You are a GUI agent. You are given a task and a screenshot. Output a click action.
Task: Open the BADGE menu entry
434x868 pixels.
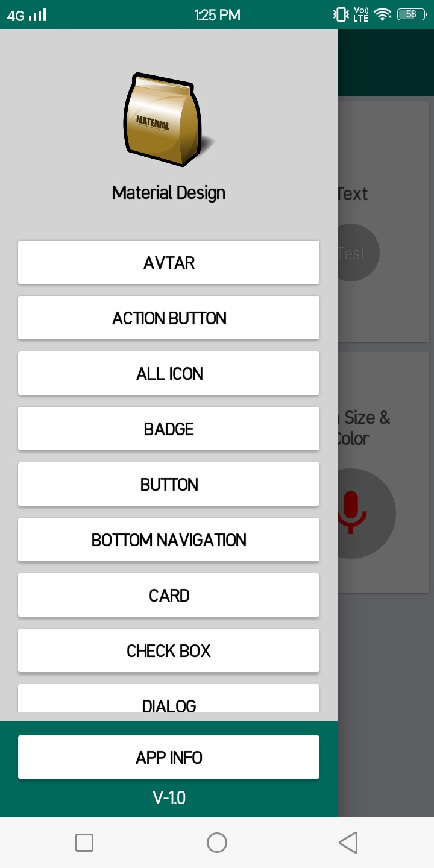(x=169, y=429)
